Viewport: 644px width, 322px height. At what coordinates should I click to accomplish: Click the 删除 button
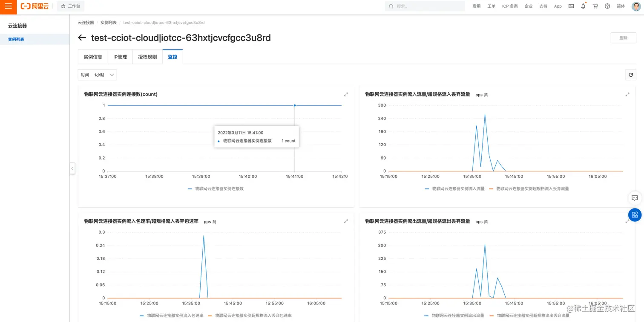coord(624,38)
